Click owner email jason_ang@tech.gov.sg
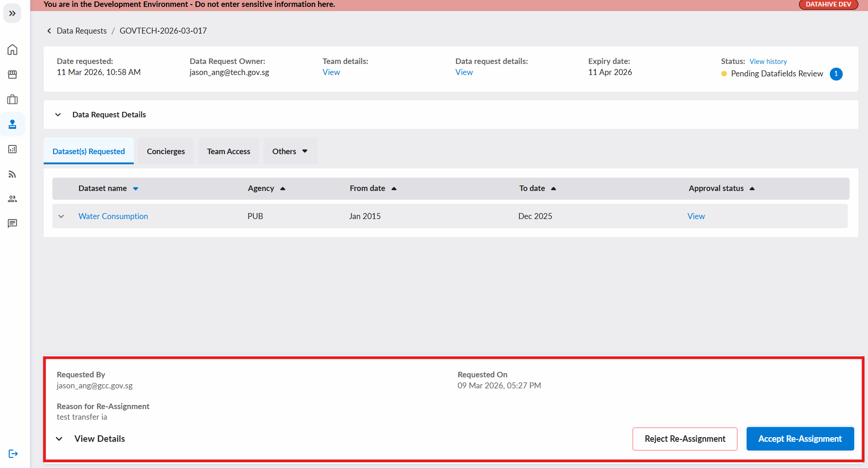 click(229, 72)
